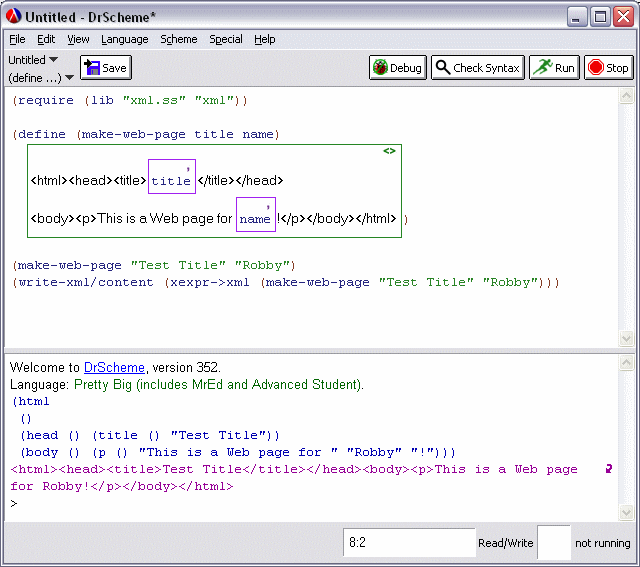Click the not running status text

pyautogui.click(x=602, y=543)
